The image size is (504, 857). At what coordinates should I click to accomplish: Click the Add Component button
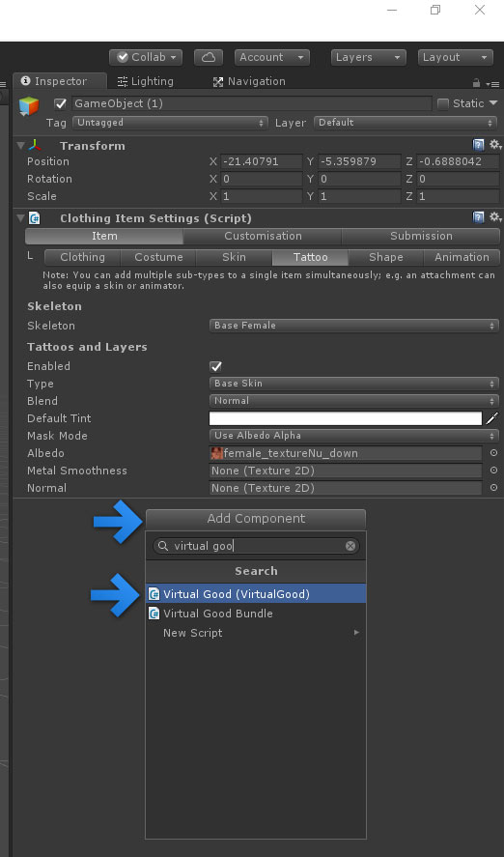(256, 519)
